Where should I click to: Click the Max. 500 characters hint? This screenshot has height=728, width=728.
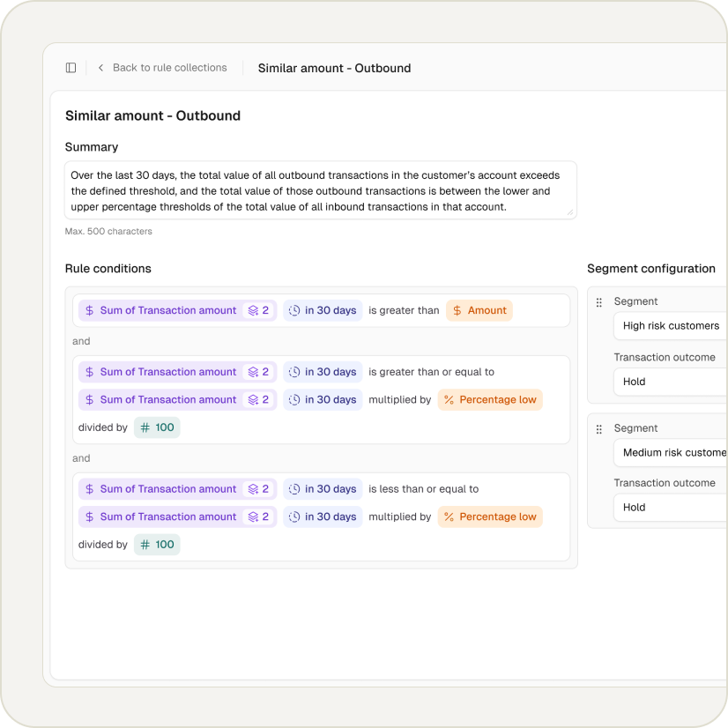[108, 231]
